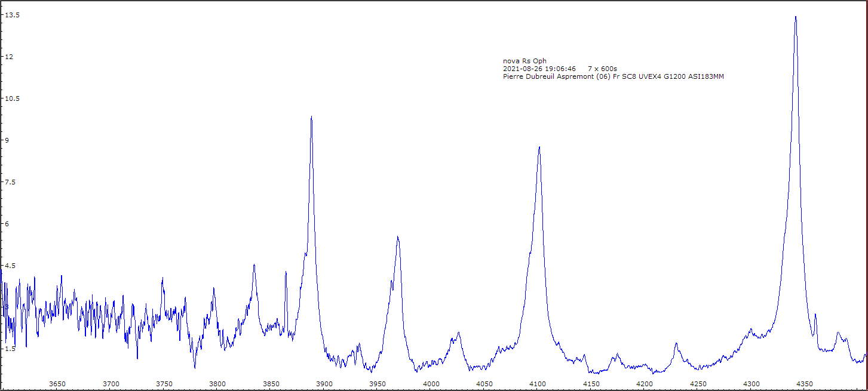The height and width of the screenshot is (391, 868).
Task: Click the small bump near wavelength 4230
Action: pyautogui.click(x=676, y=344)
